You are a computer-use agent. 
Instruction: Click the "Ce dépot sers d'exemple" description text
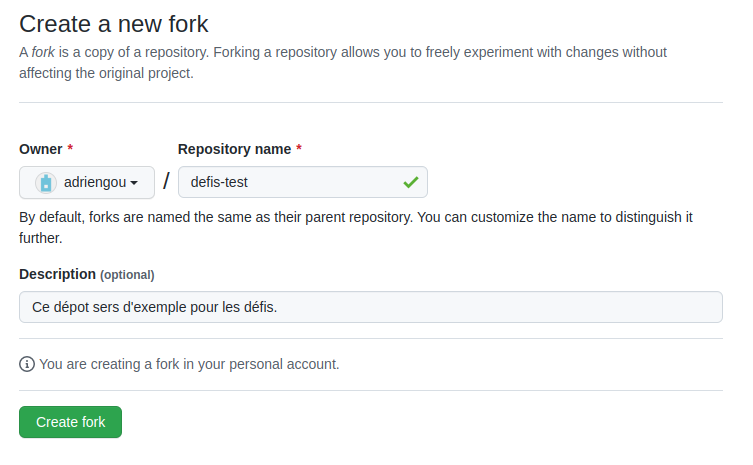(154, 307)
